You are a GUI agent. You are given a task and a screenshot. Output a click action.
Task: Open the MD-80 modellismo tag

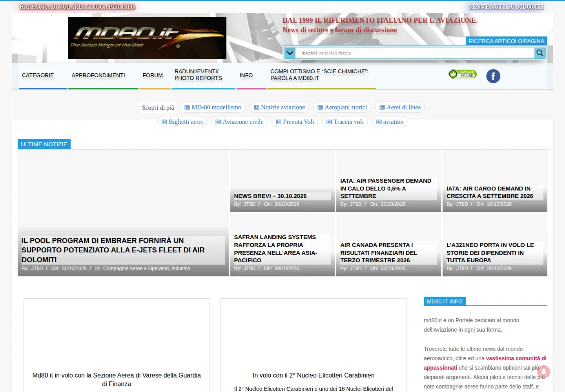tap(213, 107)
